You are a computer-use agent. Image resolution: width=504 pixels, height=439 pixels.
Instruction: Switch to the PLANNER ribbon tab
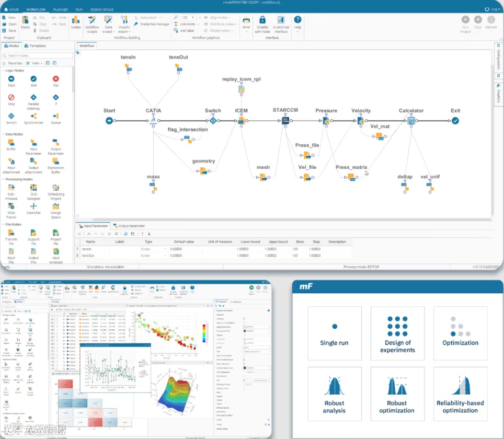pyautogui.click(x=61, y=9)
